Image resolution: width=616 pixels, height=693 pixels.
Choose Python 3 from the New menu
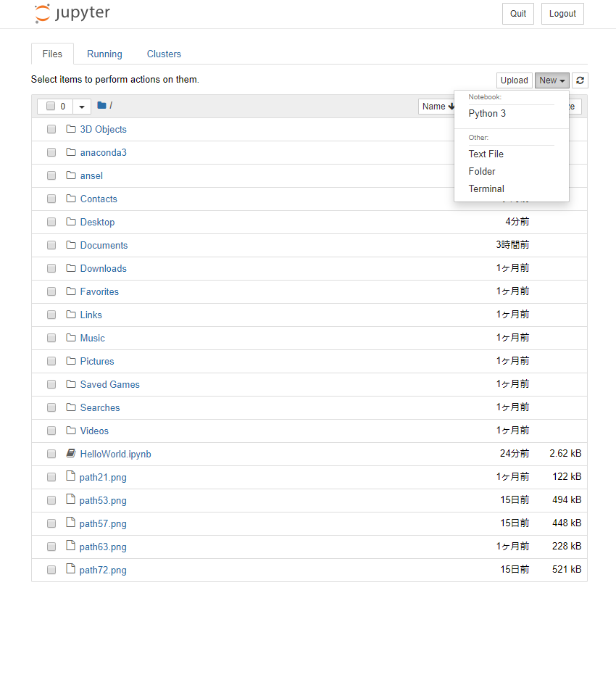point(487,113)
